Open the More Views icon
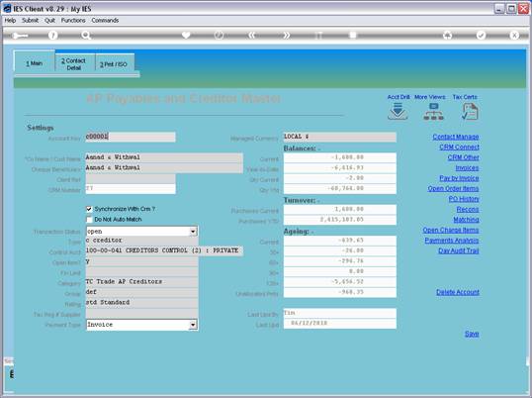This screenshot has height=398, width=532. tap(433, 112)
